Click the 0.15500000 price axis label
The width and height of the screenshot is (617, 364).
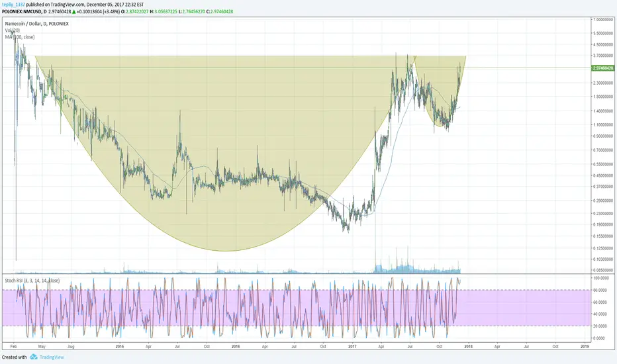pyautogui.click(x=604, y=236)
